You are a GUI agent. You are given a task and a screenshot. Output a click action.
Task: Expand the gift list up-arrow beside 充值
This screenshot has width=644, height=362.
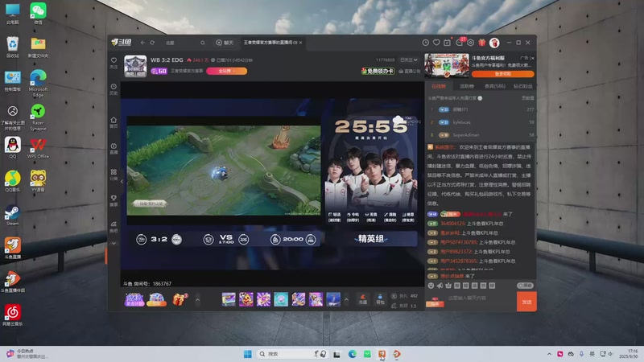pyautogui.click(x=346, y=299)
